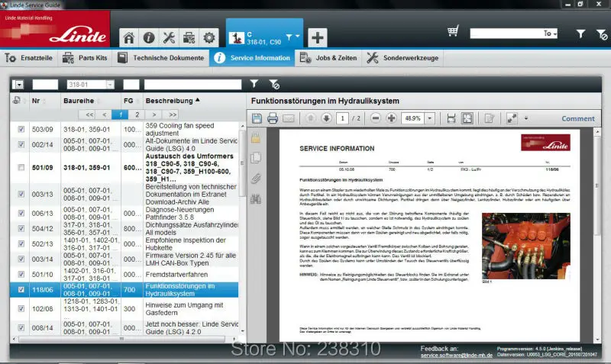Screen dimensions: 611x364
Task: Apply table filter funnel icon
Action: coord(254,84)
